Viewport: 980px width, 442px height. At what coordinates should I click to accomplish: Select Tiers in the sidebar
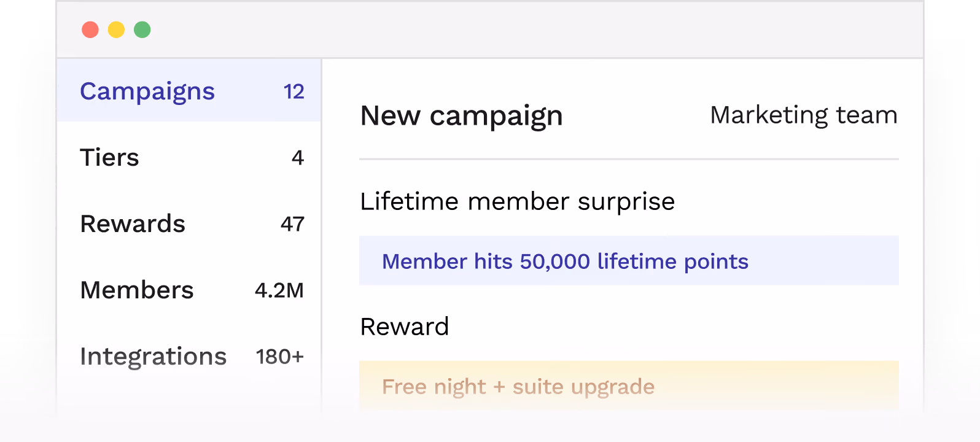tap(189, 158)
